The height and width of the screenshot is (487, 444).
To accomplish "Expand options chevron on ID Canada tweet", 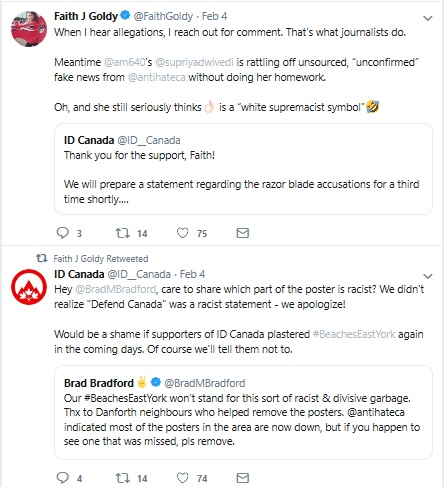I will coord(428,276).
